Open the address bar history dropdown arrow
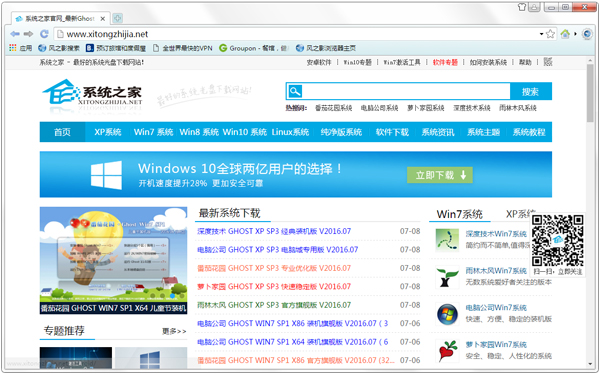Screen dimensions: 600x374 [x=541, y=34]
